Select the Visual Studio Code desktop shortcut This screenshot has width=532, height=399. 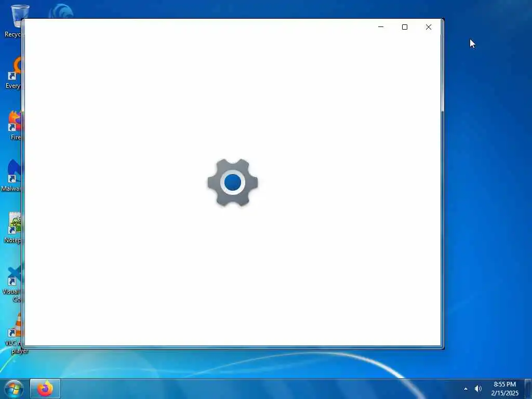[12, 283]
